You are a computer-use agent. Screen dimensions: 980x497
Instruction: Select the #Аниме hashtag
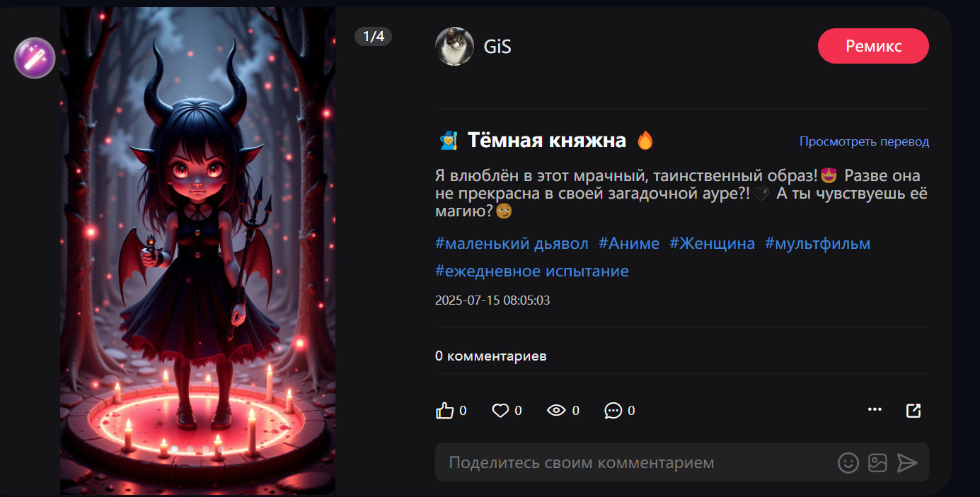point(629,244)
